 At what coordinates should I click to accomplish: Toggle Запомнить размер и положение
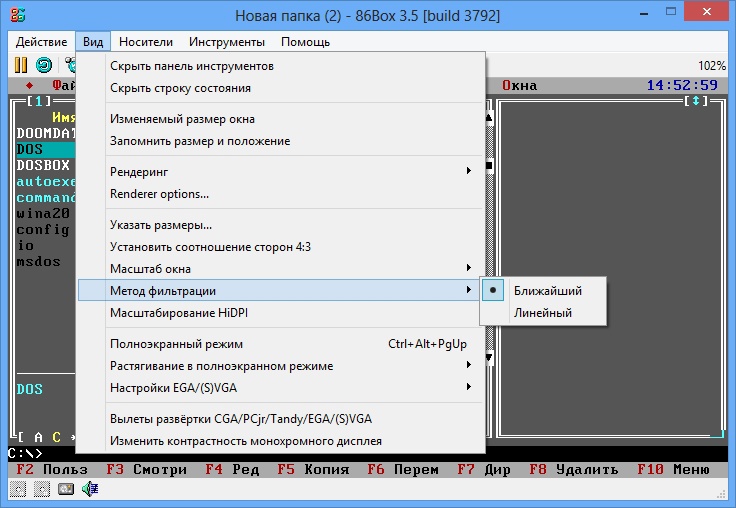coord(281,141)
